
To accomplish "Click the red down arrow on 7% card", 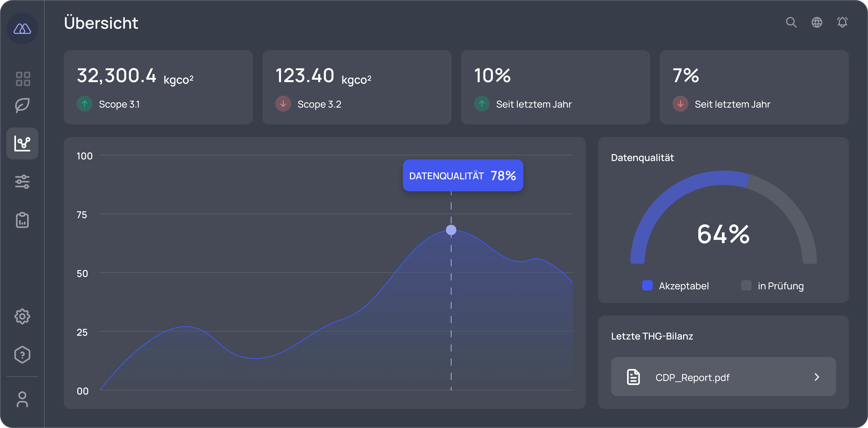I will click(680, 104).
